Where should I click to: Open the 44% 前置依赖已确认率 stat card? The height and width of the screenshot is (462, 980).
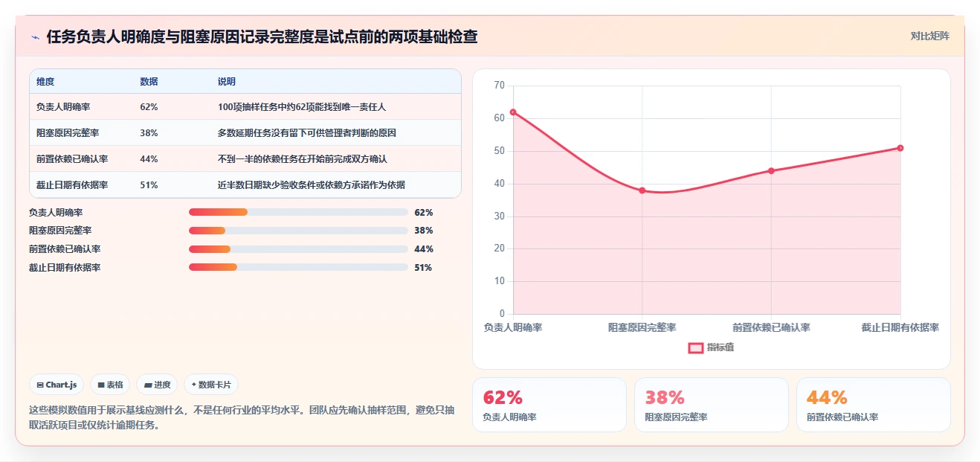[873, 405]
